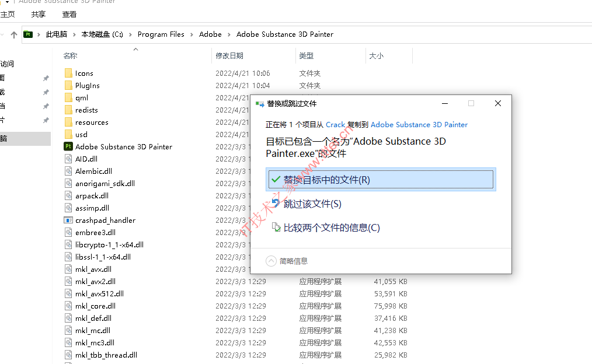This screenshot has height=364, width=592.
Task: Select the mkl_mc3.dll file icon
Action: 68,343
